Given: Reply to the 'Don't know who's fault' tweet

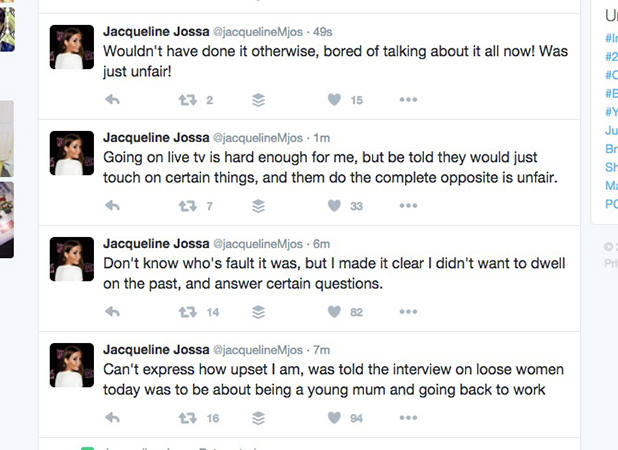Looking at the screenshot, I should (112, 312).
